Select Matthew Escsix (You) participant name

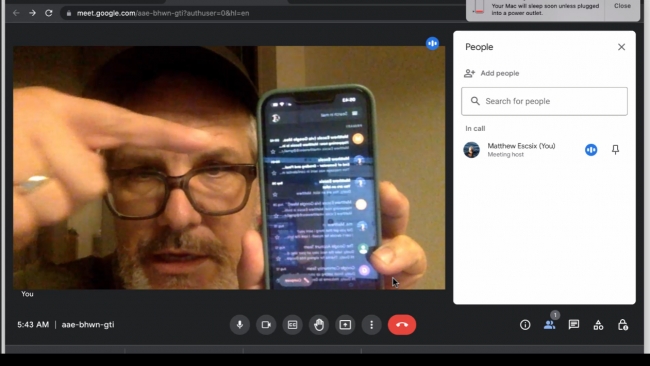(x=521, y=146)
